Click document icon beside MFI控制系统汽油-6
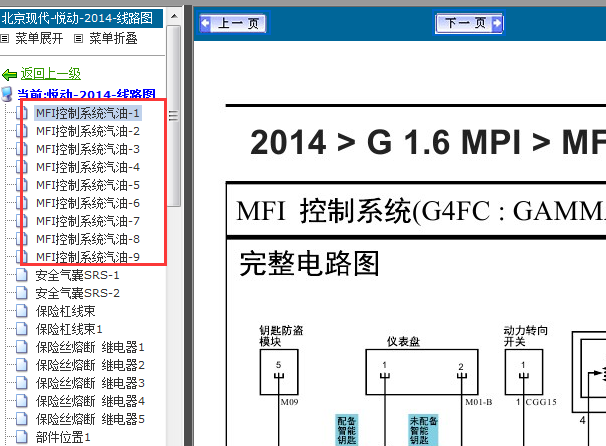The image size is (606, 446). 22,203
